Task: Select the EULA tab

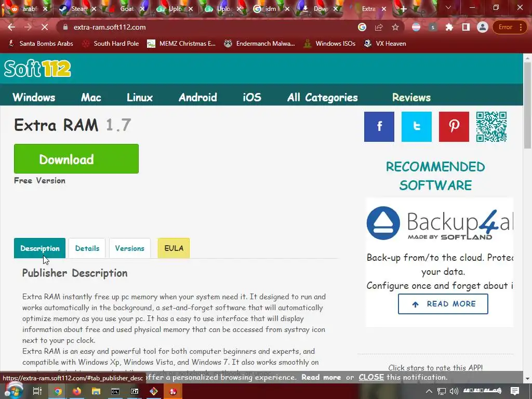Action: 174,248
